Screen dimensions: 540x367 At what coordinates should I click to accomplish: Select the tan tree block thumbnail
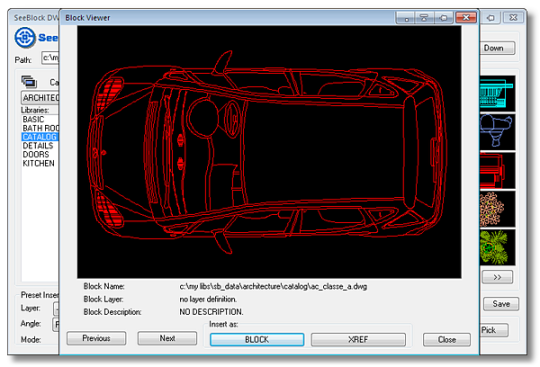(497, 209)
